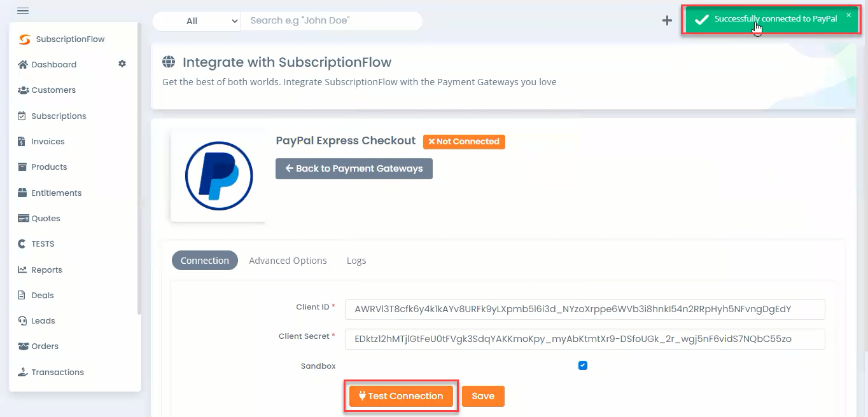Click the Deals file icon
The image size is (868, 417).
coord(21,295)
